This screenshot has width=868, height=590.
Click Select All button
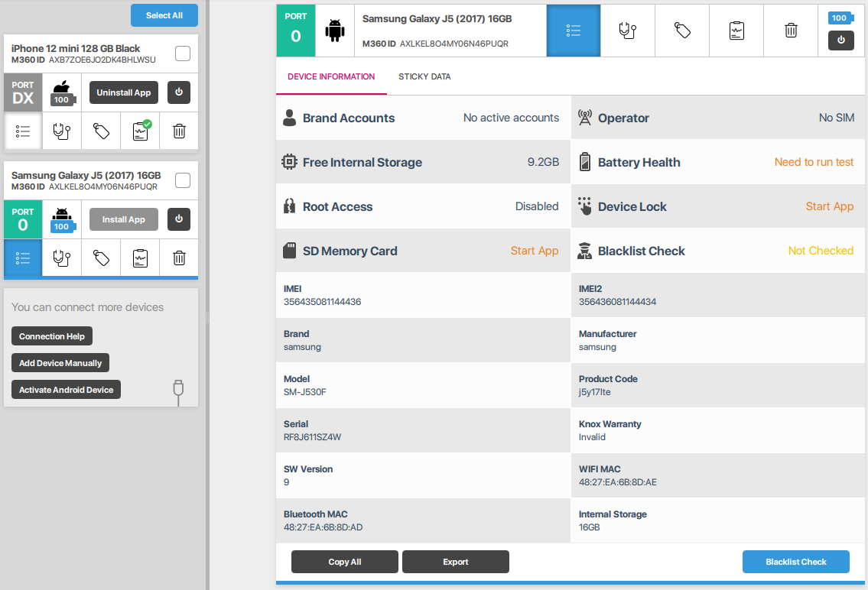pos(164,15)
